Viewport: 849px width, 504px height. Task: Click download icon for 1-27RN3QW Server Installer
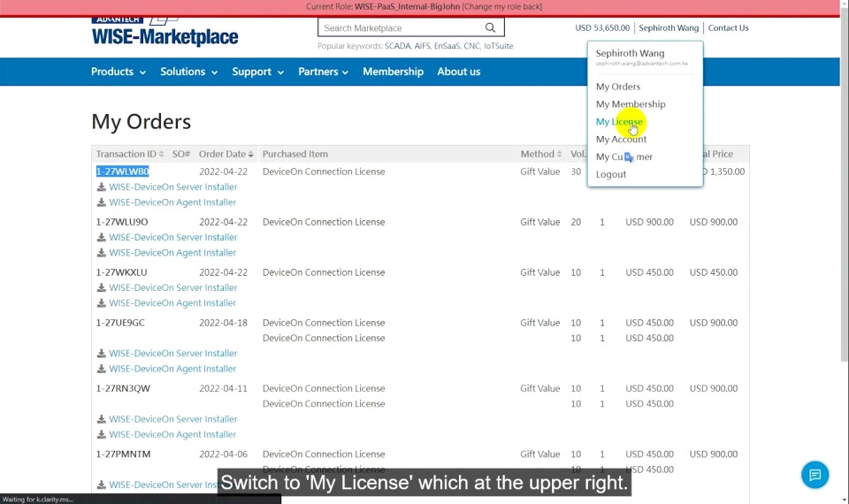tap(101, 419)
